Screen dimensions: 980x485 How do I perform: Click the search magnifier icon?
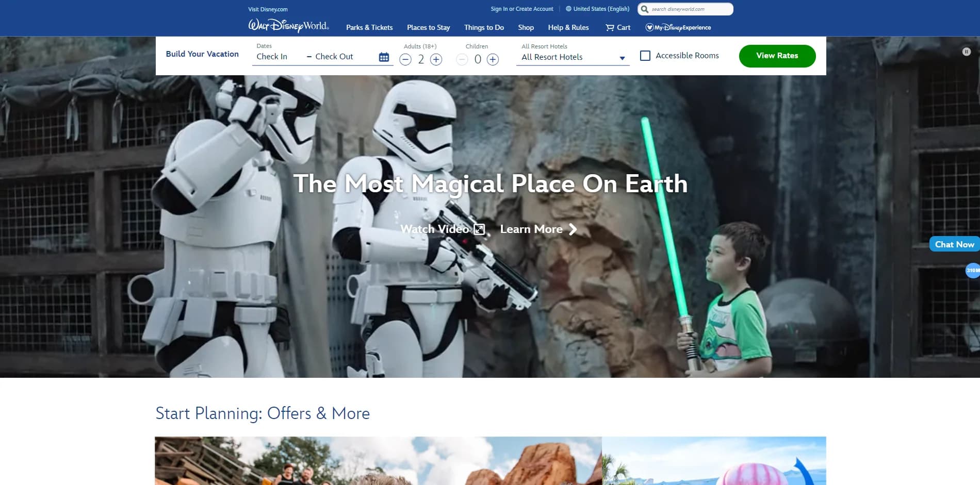point(644,9)
